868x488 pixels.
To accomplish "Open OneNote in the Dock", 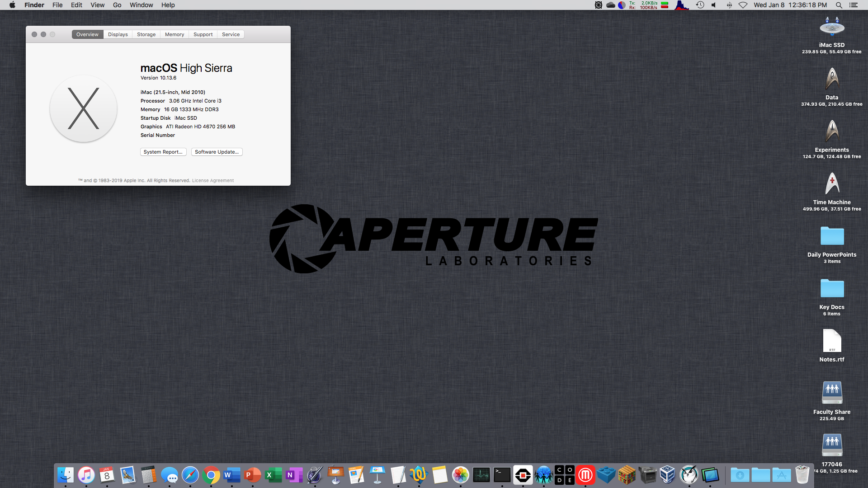I will click(294, 475).
